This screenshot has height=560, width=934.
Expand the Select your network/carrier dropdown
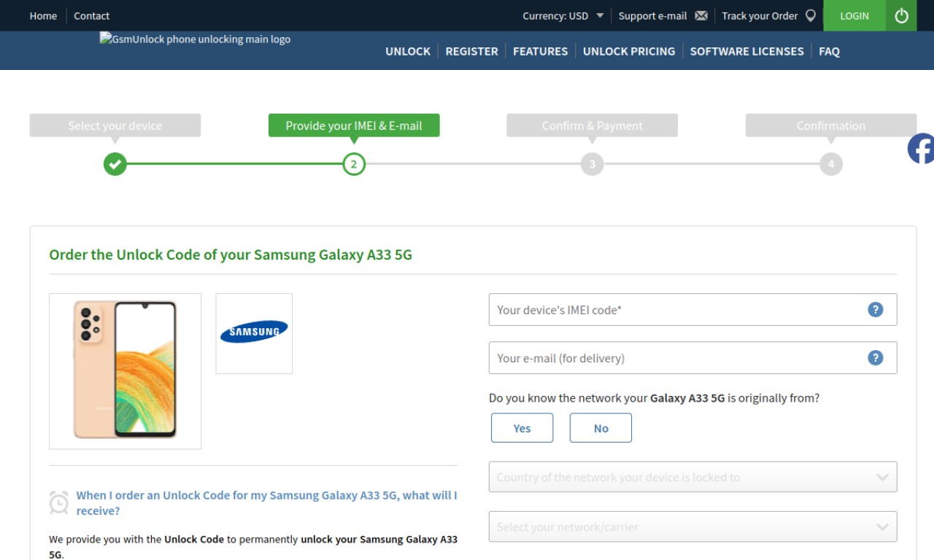[x=692, y=526]
